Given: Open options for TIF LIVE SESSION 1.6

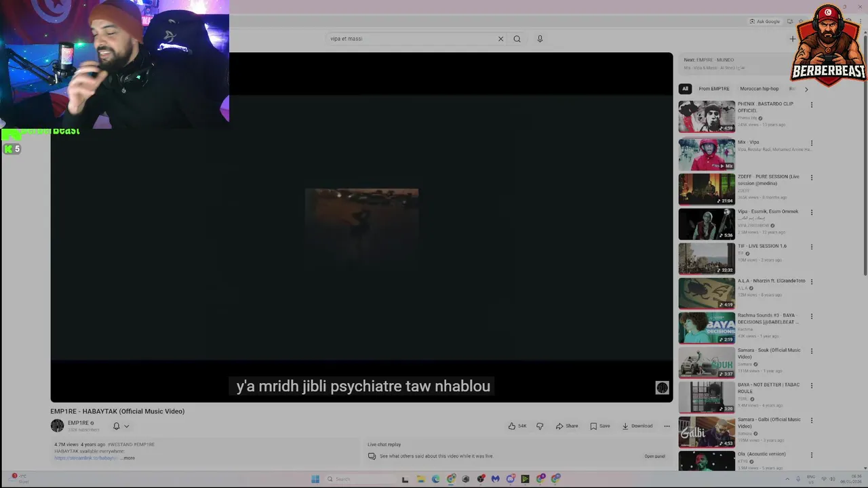Looking at the screenshot, I should click(811, 247).
